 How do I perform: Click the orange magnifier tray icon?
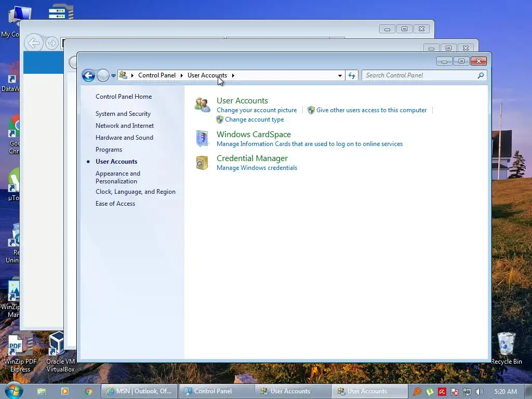[417, 392]
